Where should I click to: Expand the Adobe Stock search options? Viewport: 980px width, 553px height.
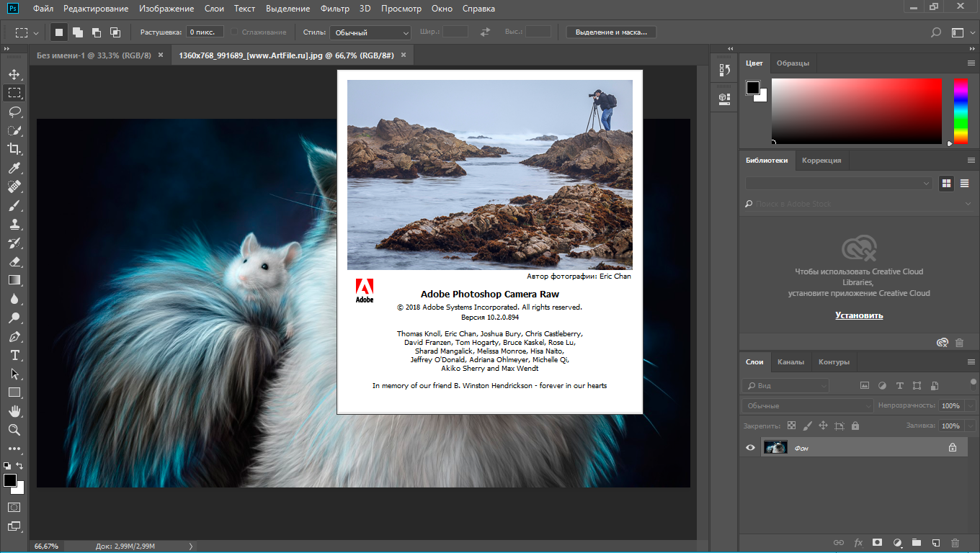pyautogui.click(x=968, y=204)
